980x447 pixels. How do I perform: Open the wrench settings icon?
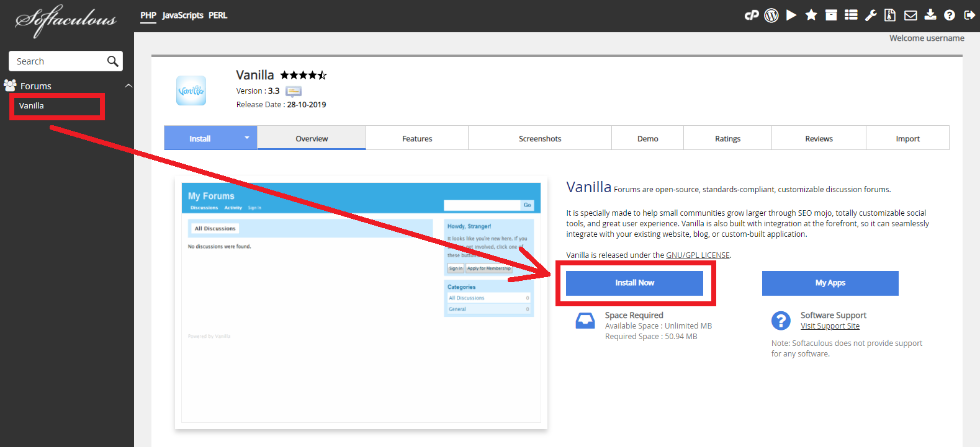tap(871, 15)
